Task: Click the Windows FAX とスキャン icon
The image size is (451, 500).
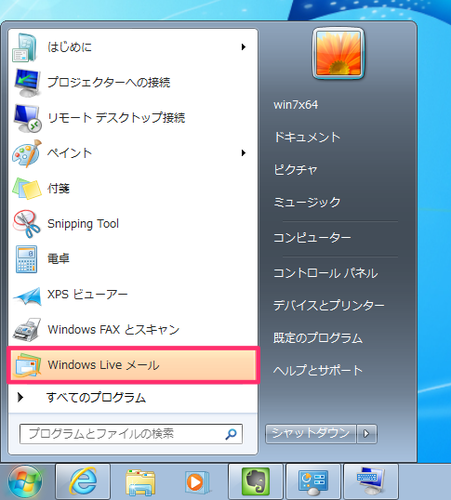Action: (27, 330)
